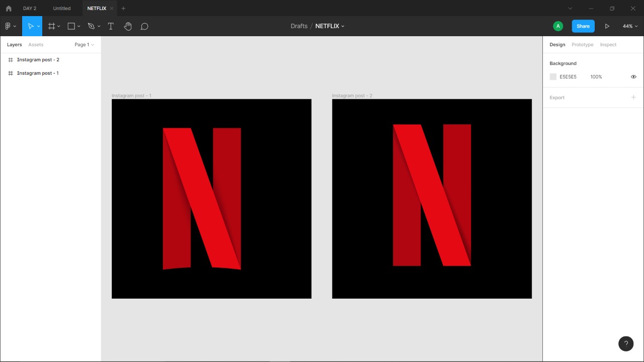This screenshot has height=362, width=644.
Task: Open the help question mark button
Action: 626,344
